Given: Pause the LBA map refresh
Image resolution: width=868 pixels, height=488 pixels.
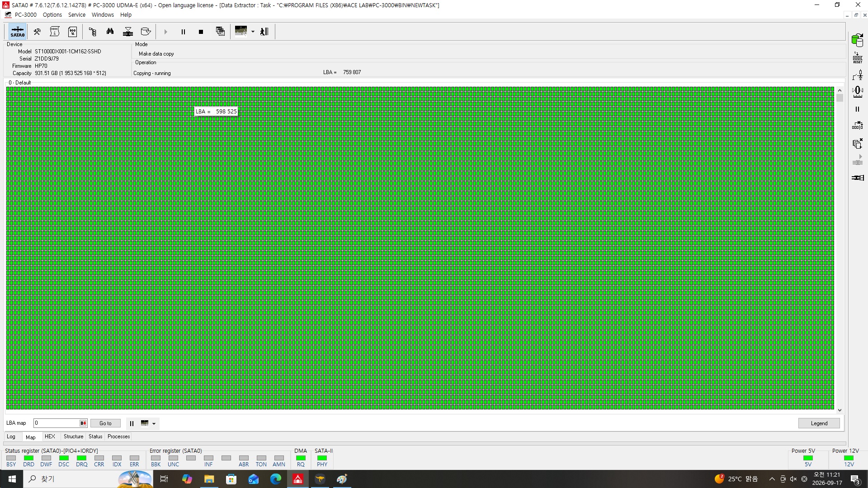Looking at the screenshot, I should pos(132,423).
